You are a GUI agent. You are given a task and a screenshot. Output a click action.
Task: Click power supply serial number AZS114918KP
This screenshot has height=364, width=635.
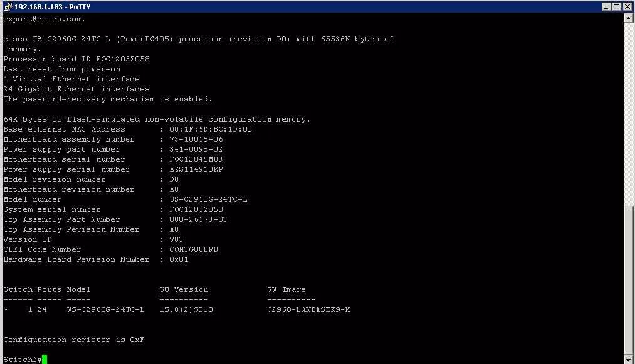point(196,169)
